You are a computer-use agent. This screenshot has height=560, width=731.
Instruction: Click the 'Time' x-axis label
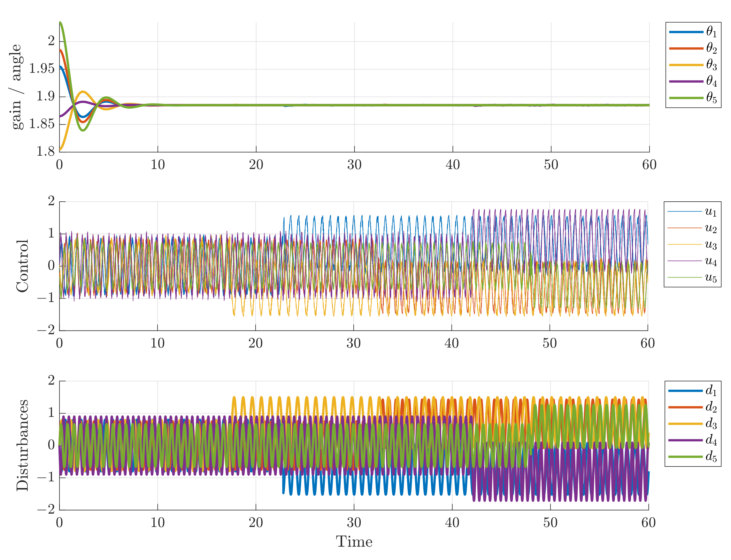coord(354,542)
